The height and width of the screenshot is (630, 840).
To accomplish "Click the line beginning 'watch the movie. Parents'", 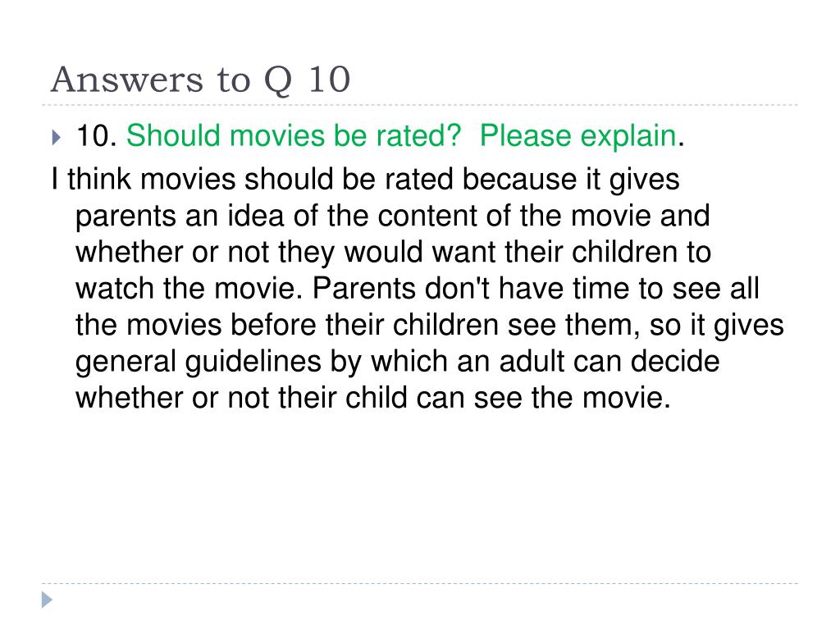I will [x=418, y=288].
